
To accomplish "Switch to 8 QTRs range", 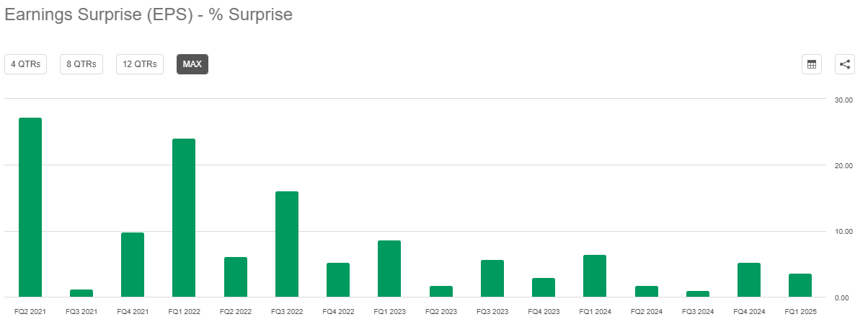I will click(81, 64).
